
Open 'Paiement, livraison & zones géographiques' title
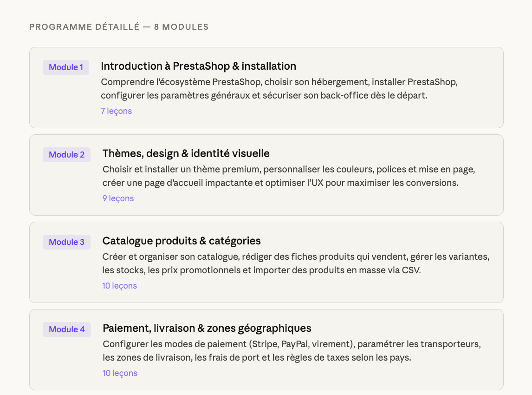tap(207, 328)
